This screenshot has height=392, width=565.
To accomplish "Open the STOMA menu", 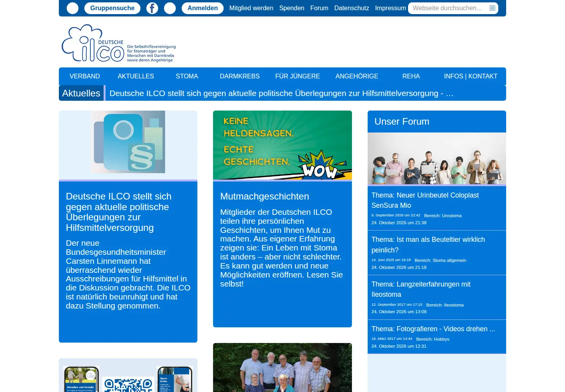I will point(187,76).
